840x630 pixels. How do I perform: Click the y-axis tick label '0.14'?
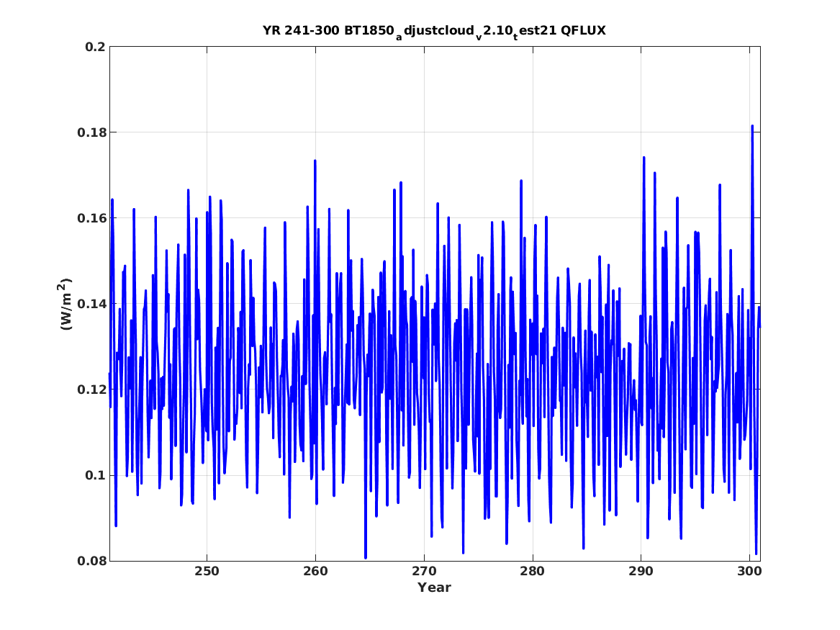(x=91, y=305)
